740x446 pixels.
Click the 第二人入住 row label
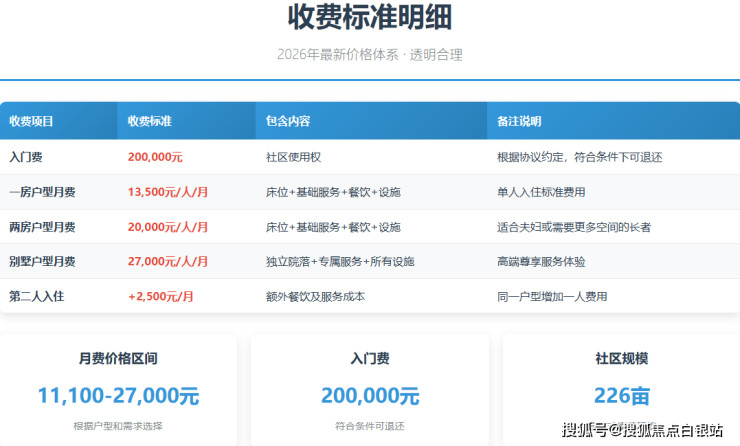[36, 296]
